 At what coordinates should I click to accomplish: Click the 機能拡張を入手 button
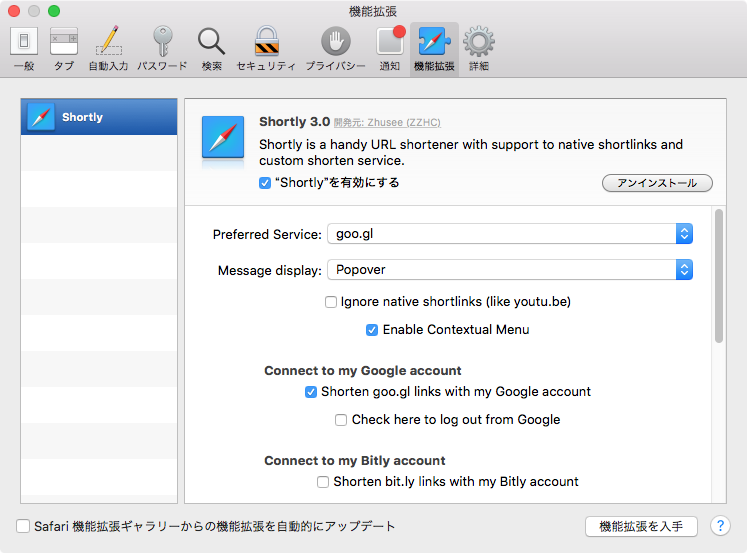pyautogui.click(x=641, y=526)
